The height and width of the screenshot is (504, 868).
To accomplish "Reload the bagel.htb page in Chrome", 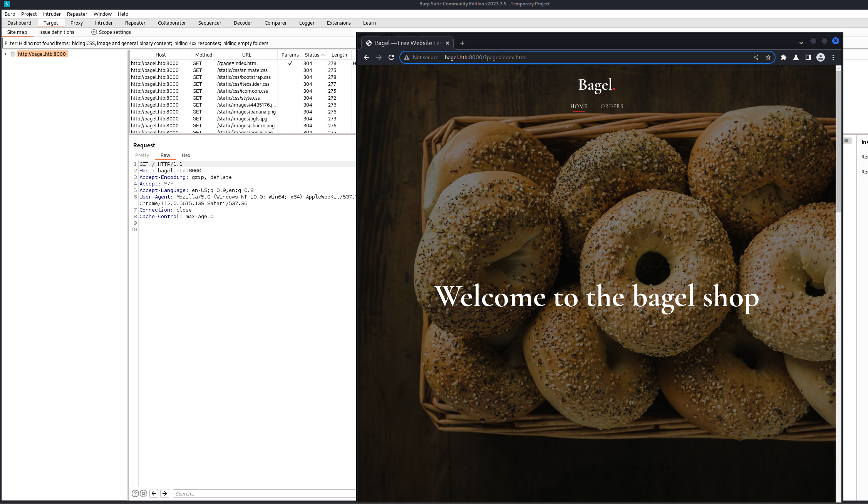I will (x=391, y=57).
